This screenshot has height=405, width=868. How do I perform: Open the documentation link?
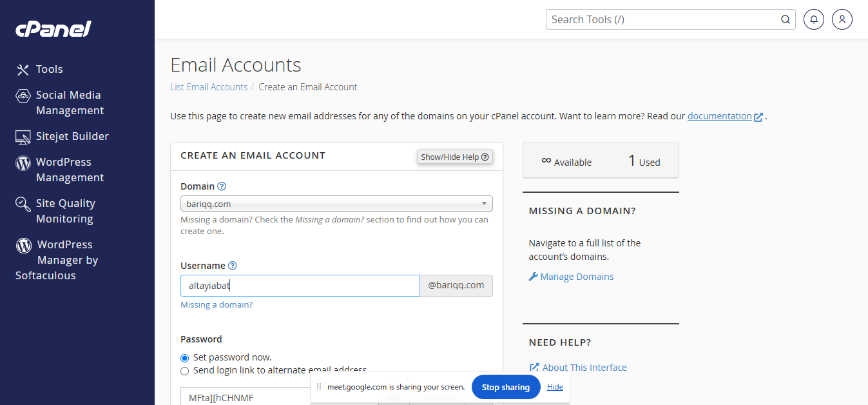(x=719, y=117)
